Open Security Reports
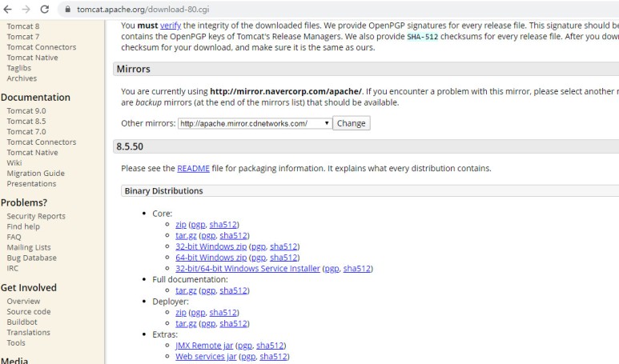The width and height of the screenshot is (619, 364). click(x=36, y=216)
